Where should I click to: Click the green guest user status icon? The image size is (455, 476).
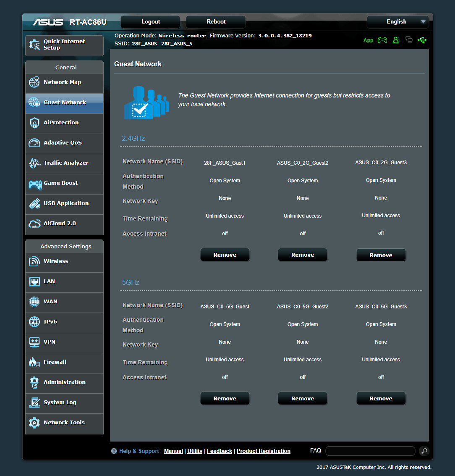pyautogui.click(x=396, y=40)
